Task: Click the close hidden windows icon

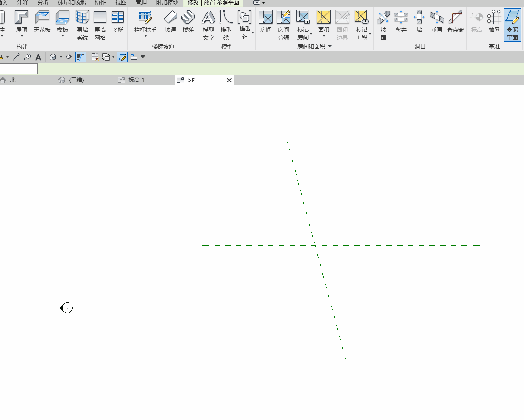Action: tap(95, 57)
